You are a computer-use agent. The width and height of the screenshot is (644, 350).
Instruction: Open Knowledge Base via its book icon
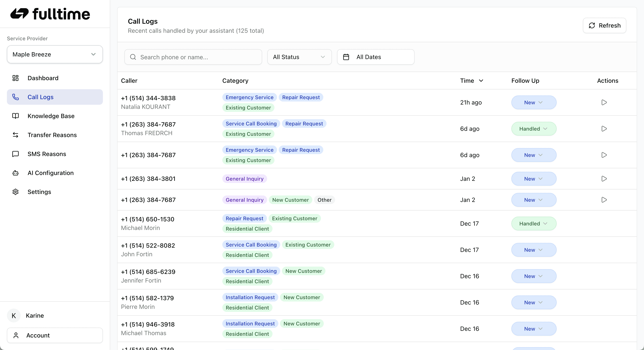point(15,116)
